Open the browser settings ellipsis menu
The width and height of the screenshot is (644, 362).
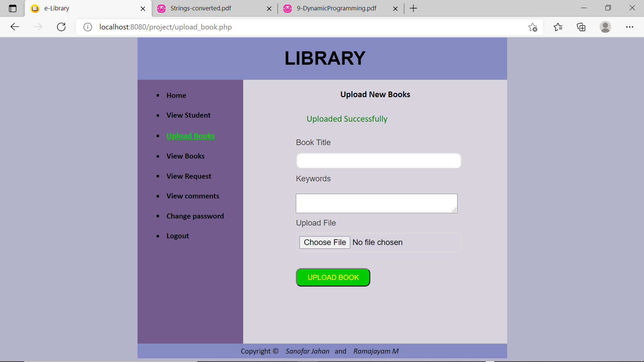pyautogui.click(x=630, y=27)
